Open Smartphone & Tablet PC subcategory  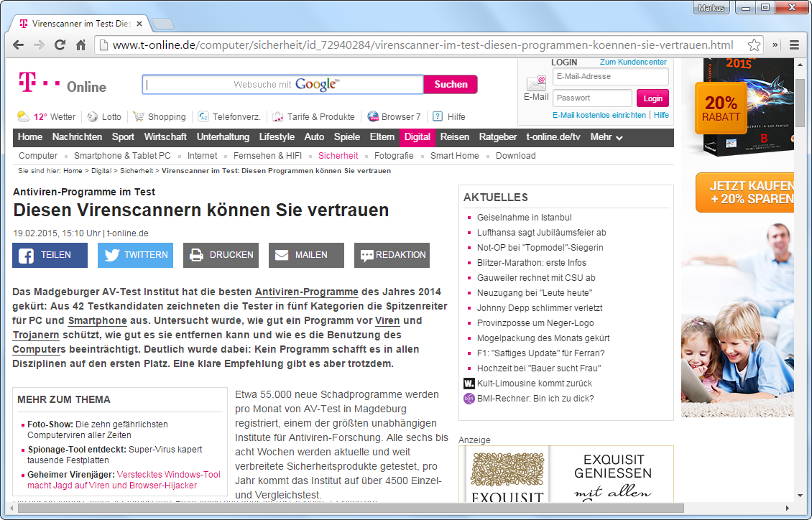122,156
